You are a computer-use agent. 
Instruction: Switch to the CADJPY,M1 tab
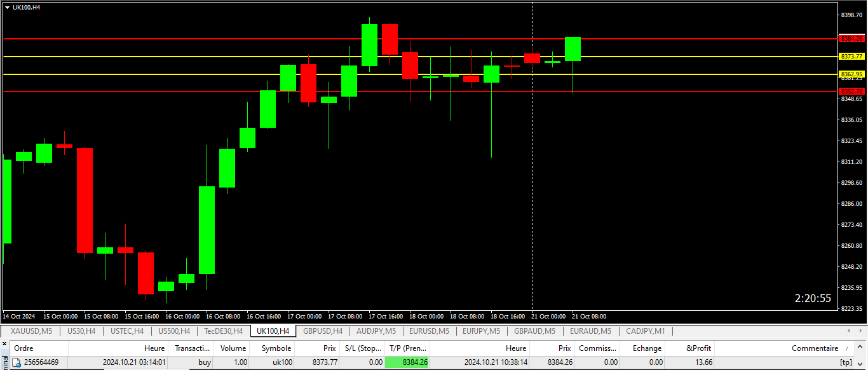(646, 331)
